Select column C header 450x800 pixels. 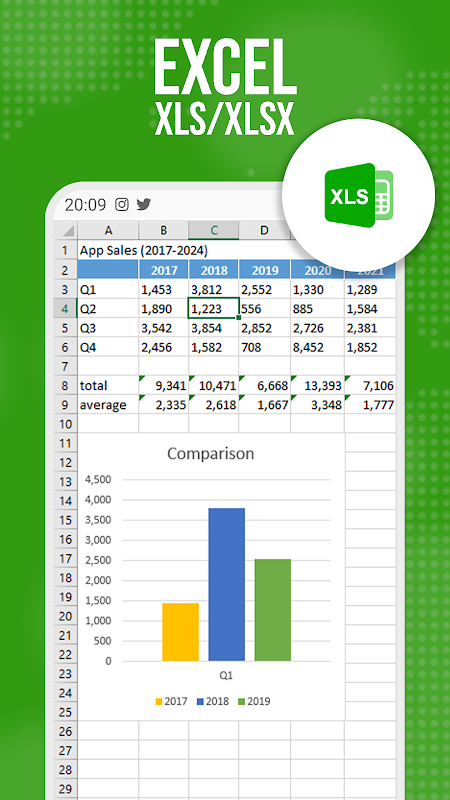click(213, 231)
